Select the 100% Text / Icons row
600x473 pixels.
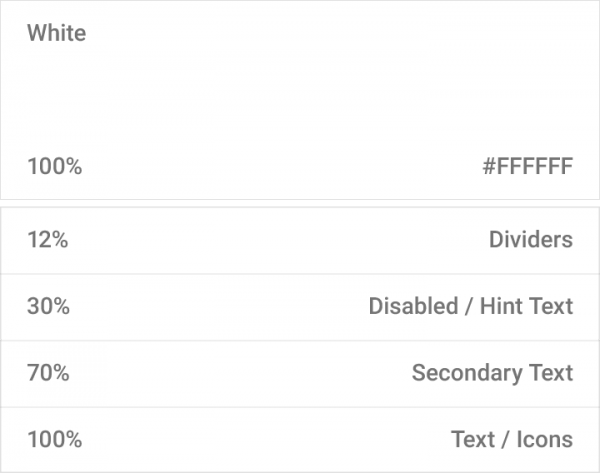coord(300,440)
